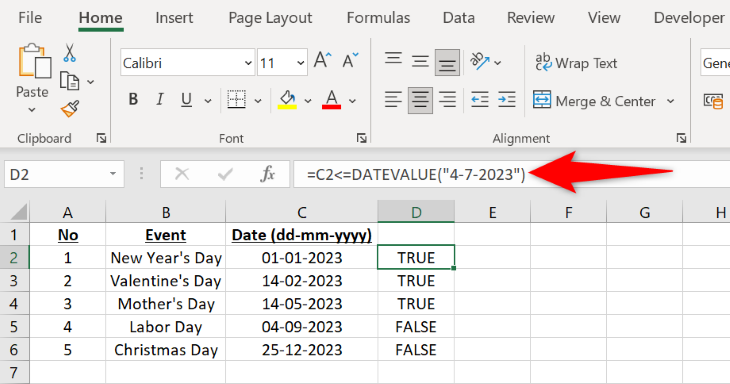Click in the formula bar text
Viewport: 730px width, 384px height.
(x=416, y=175)
